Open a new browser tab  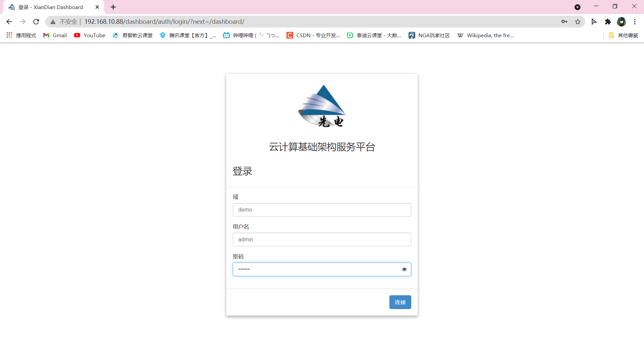[x=113, y=7]
